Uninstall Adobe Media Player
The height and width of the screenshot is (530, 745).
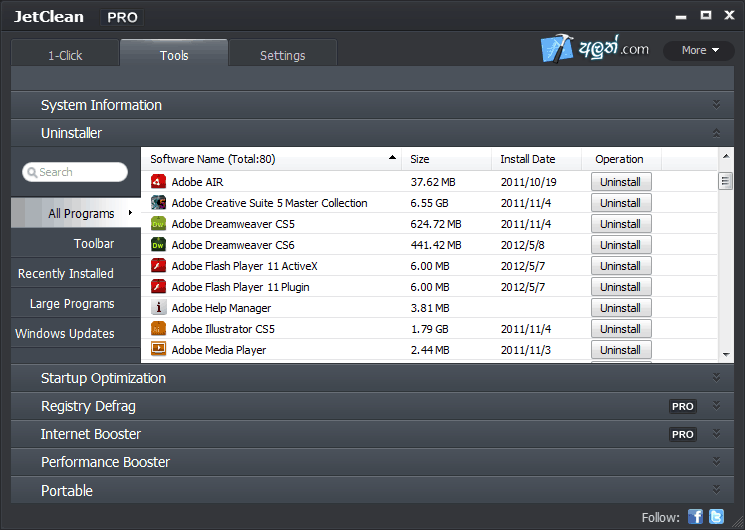coord(621,349)
